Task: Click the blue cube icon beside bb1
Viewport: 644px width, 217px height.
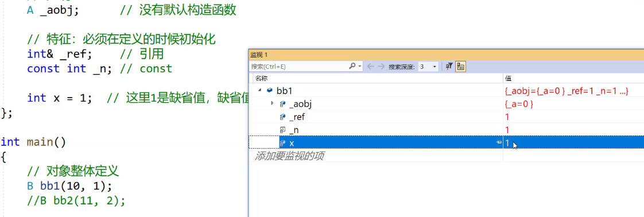Action: pyautogui.click(x=269, y=90)
